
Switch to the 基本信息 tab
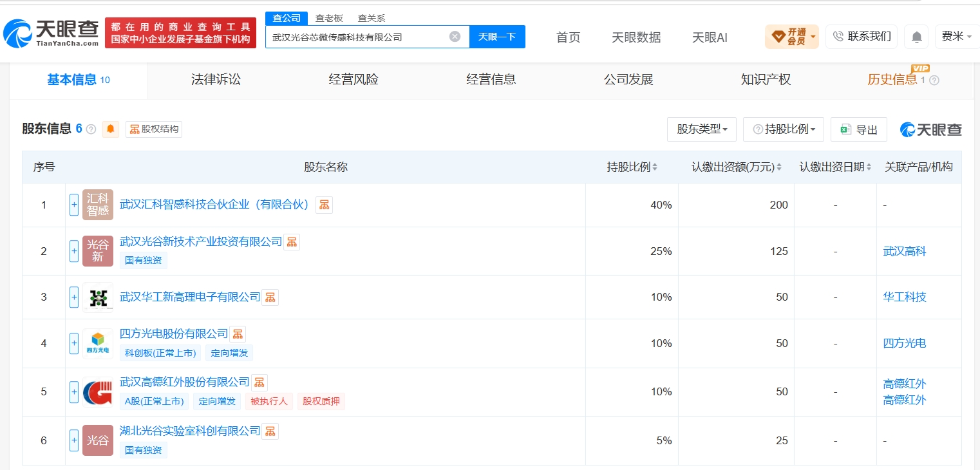[x=78, y=80]
